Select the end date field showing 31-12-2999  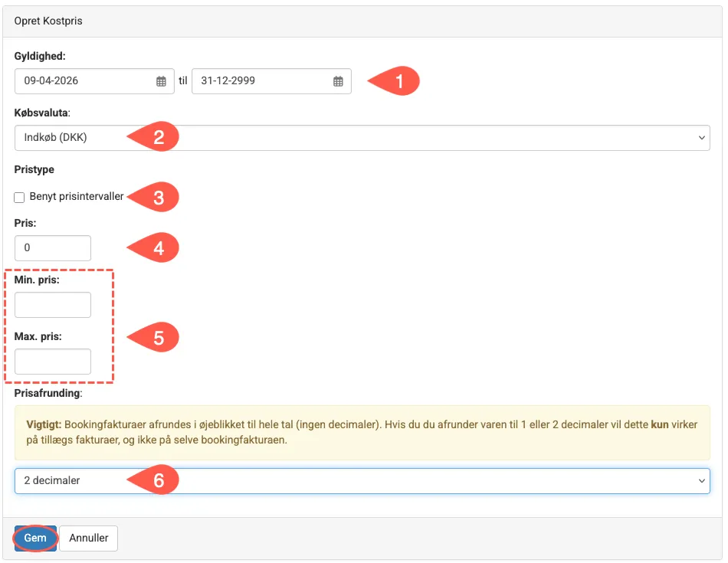click(x=261, y=81)
